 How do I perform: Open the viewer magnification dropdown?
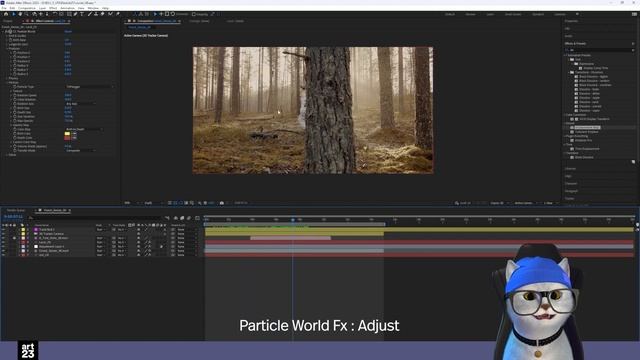tap(131, 203)
